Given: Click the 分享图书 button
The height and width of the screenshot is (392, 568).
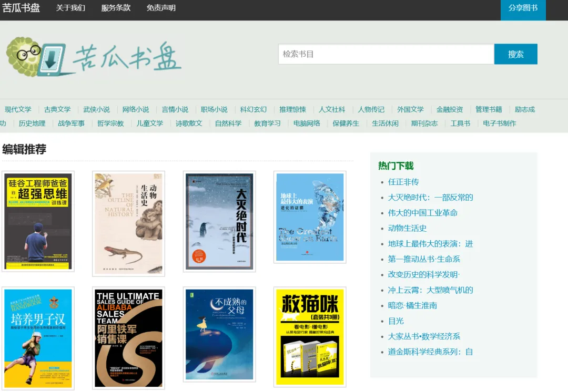Looking at the screenshot, I should 523,10.
